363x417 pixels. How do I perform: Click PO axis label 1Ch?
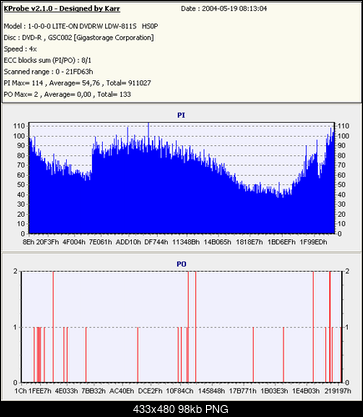click(20, 391)
